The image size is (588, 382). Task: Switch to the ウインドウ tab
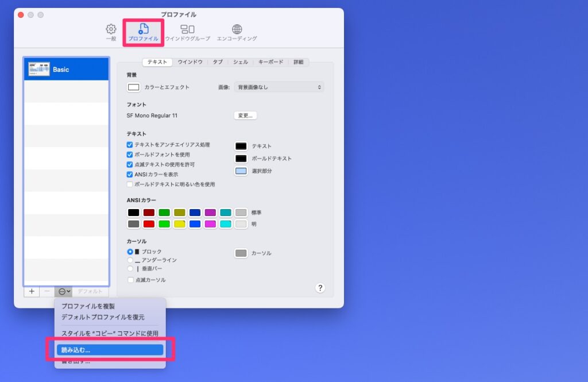[x=189, y=62]
